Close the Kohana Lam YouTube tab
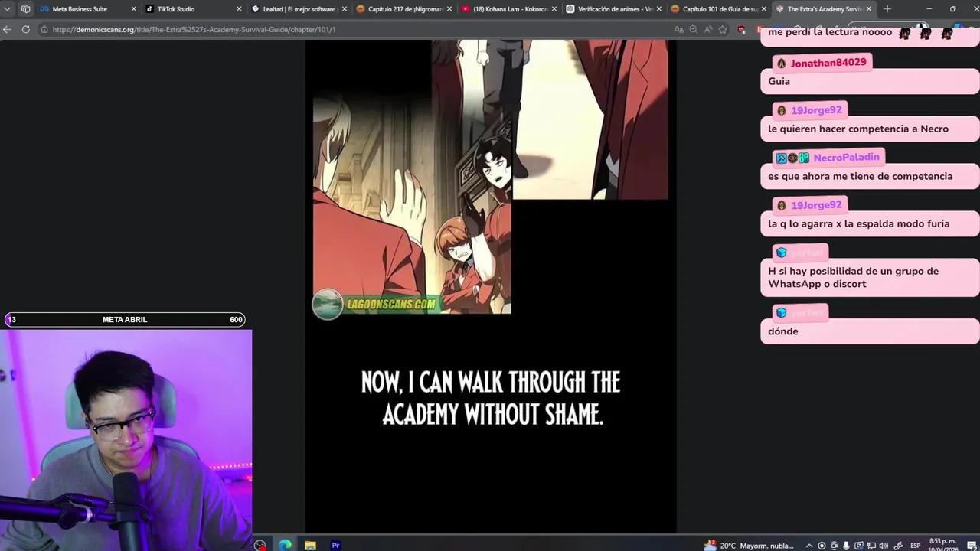 [x=554, y=9]
